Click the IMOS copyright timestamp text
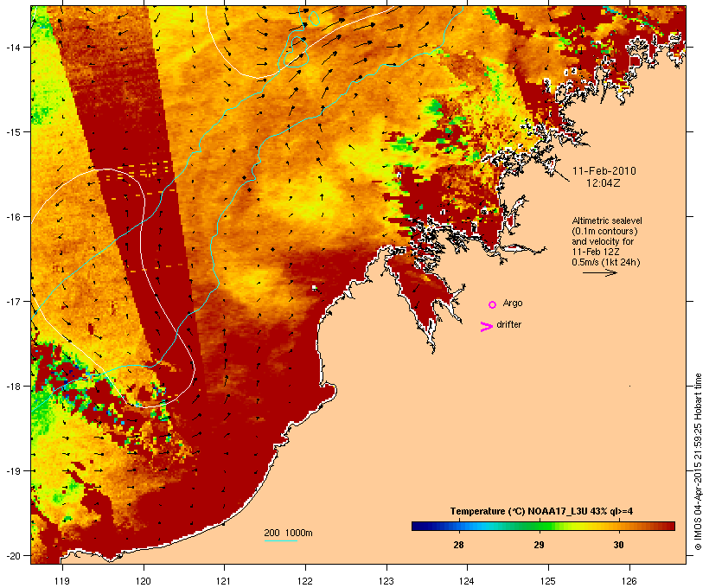The image size is (709, 588). pyautogui.click(x=698, y=462)
